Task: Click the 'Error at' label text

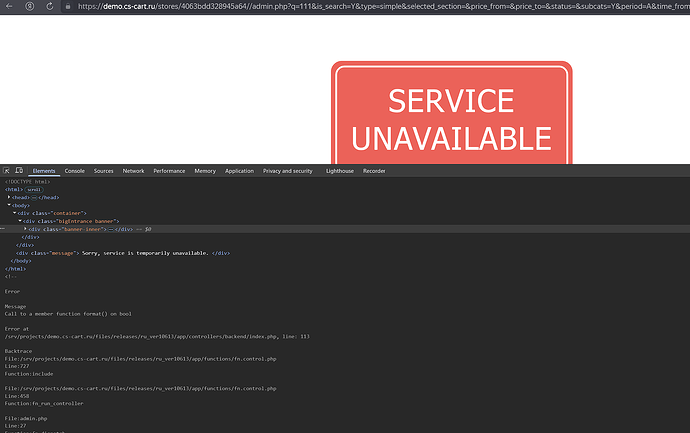Action: [x=17, y=329]
